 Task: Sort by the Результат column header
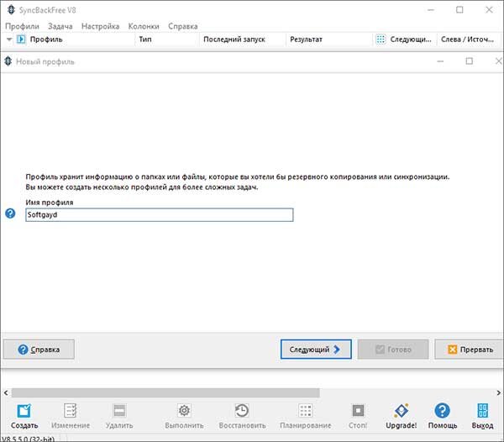coord(329,39)
